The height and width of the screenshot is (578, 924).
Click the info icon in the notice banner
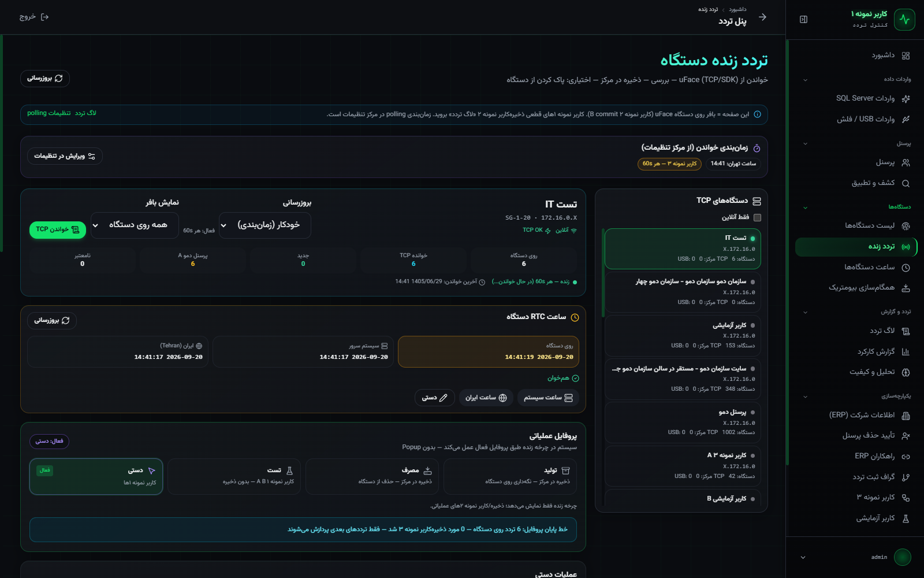(x=757, y=114)
